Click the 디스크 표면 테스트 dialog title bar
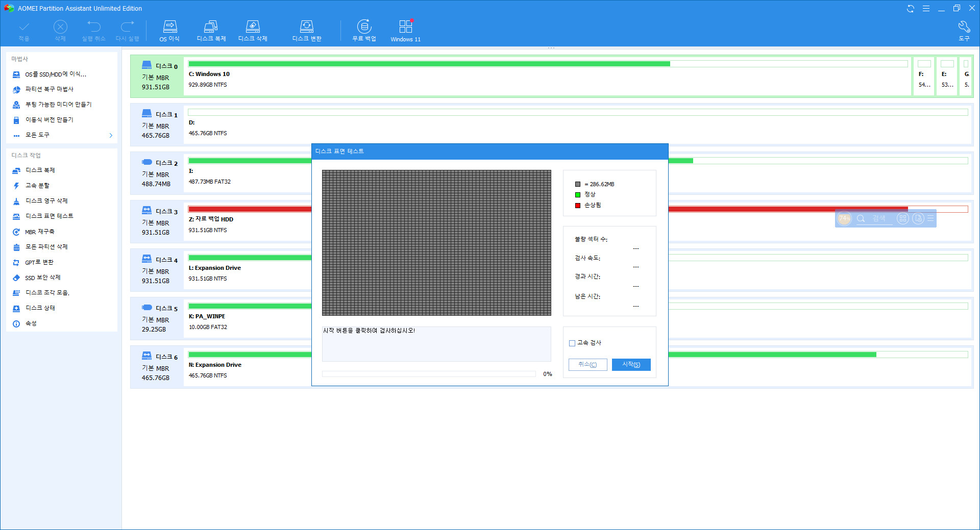The image size is (980, 530). click(x=489, y=152)
